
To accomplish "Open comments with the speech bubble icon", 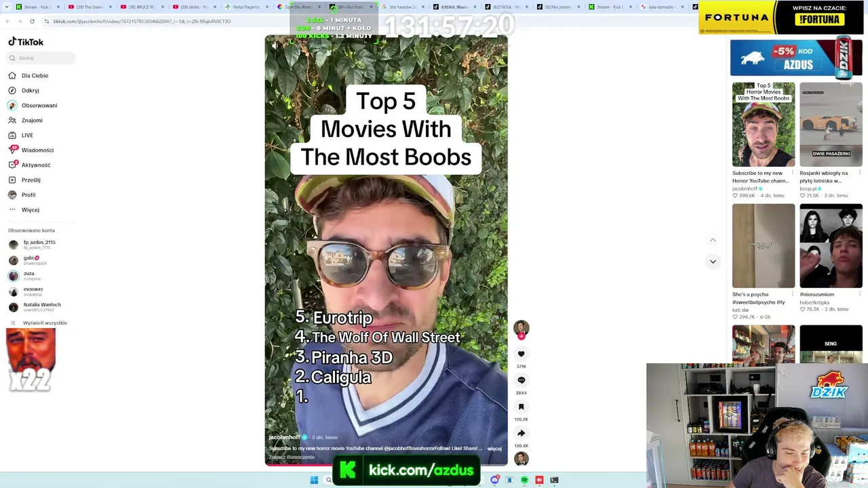I will click(521, 380).
